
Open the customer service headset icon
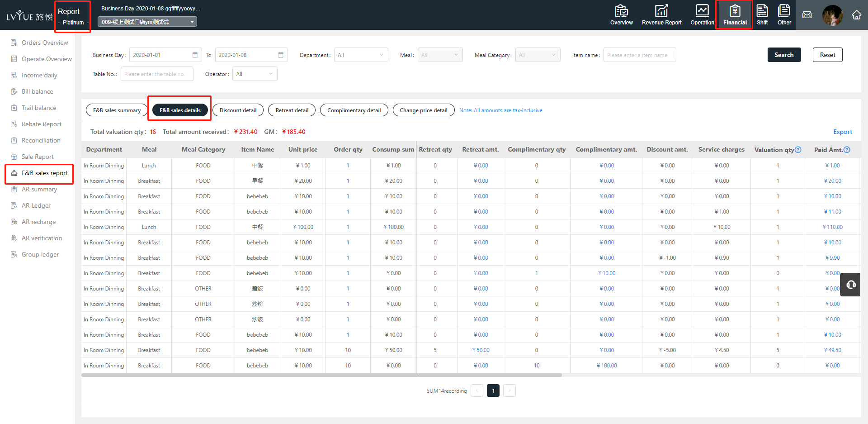pos(851,285)
